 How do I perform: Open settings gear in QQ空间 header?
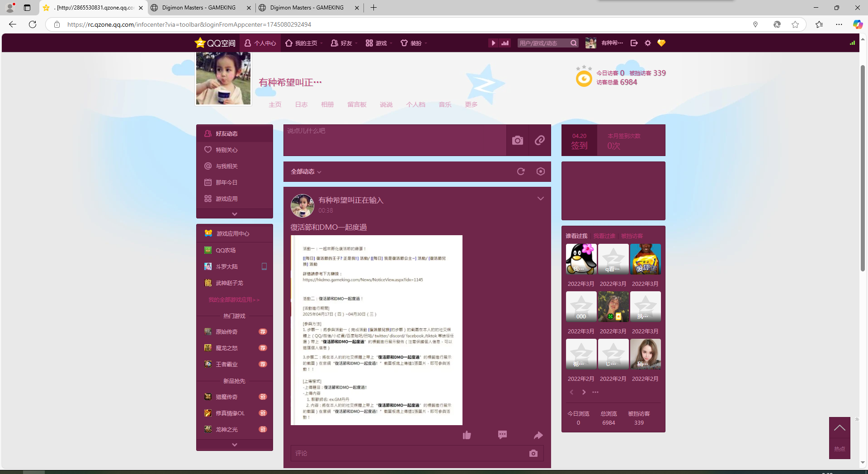(x=648, y=43)
